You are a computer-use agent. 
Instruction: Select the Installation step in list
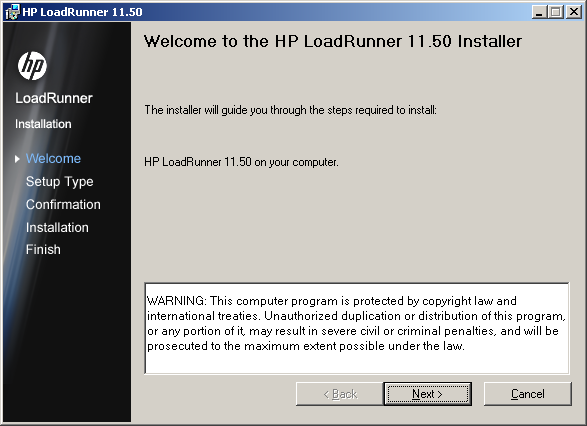(x=57, y=227)
